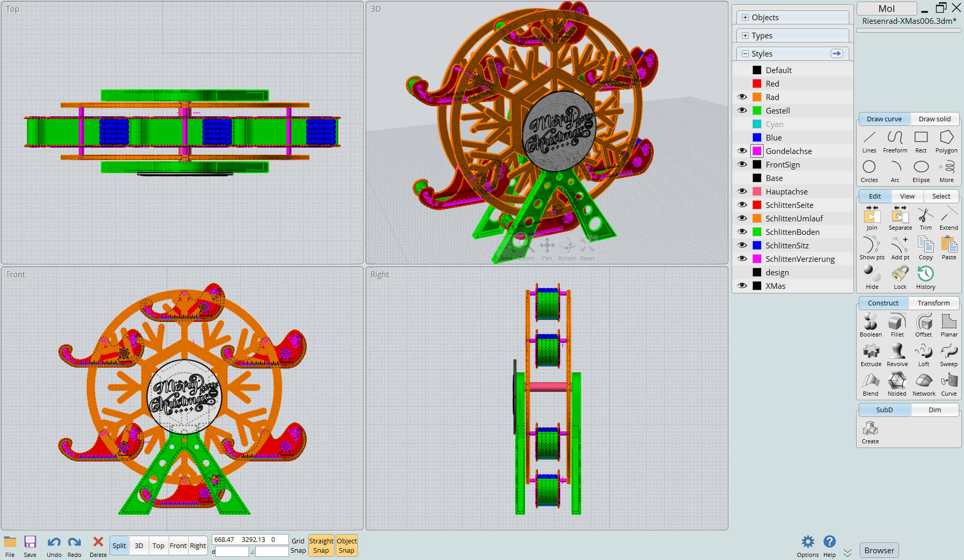The image size is (964, 560).
Task: Expand the Types section
Action: tap(745, 35)
